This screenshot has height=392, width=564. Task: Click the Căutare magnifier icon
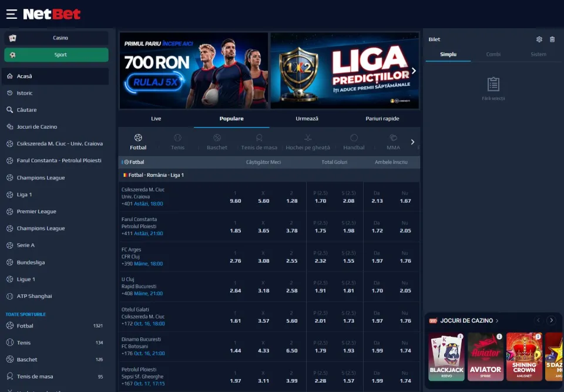coord(10,110)
